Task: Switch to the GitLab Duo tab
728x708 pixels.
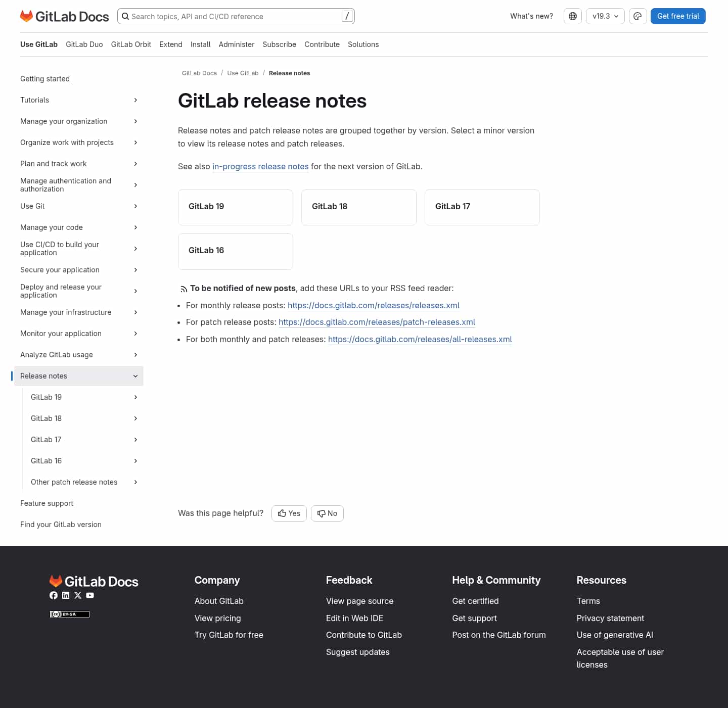Action: point(84,44)
